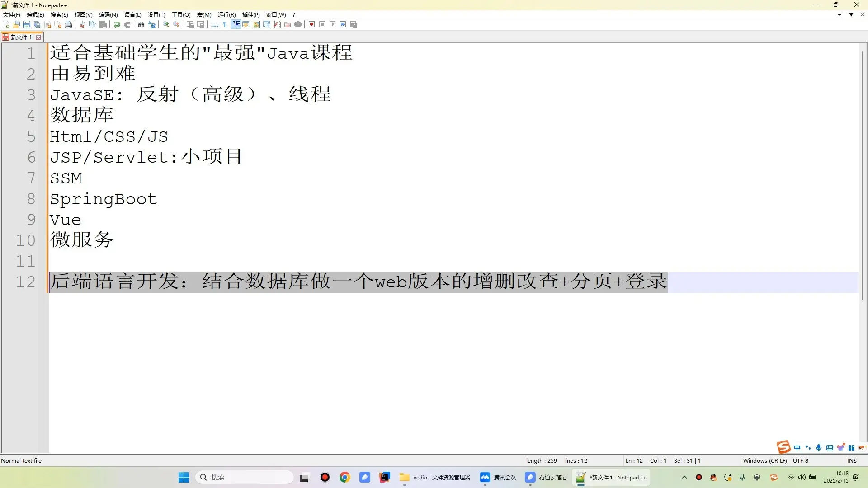Open the 设置(T) menu
This screenshot has height=488, width=868.
pos(156,14)
